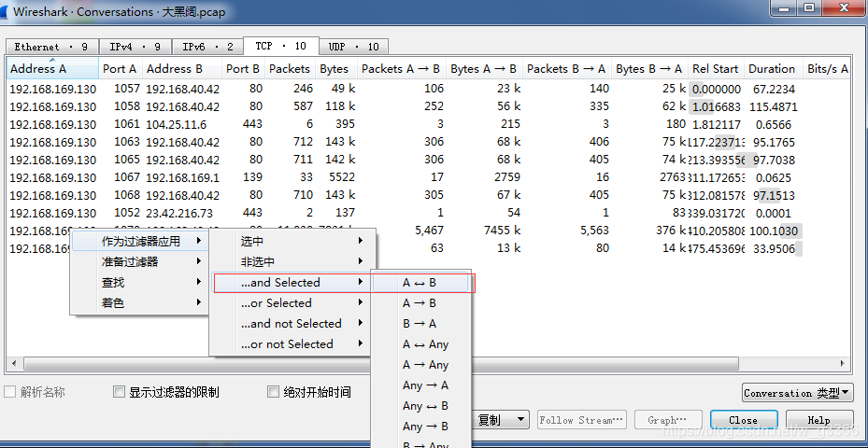Click the Graph button
868x448 pixels.
668,420
